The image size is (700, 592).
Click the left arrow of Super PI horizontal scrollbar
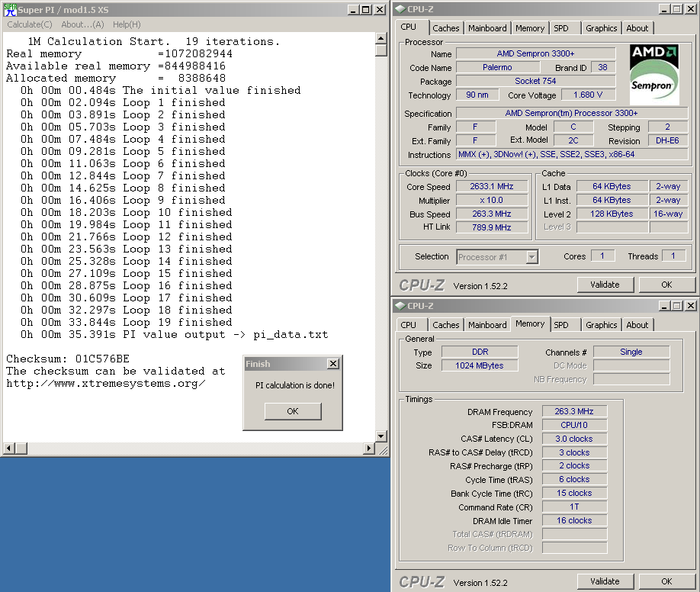[x=8, y=448]
